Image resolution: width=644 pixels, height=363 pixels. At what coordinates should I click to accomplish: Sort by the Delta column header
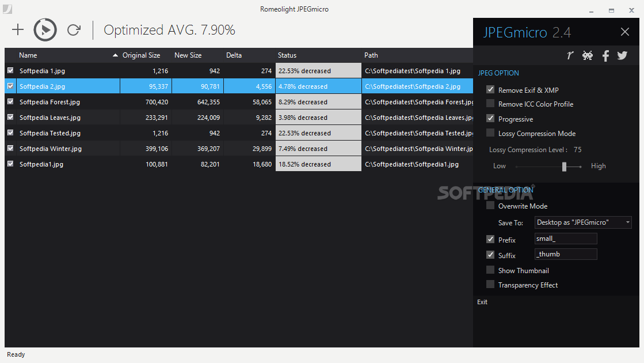point(234,55)
